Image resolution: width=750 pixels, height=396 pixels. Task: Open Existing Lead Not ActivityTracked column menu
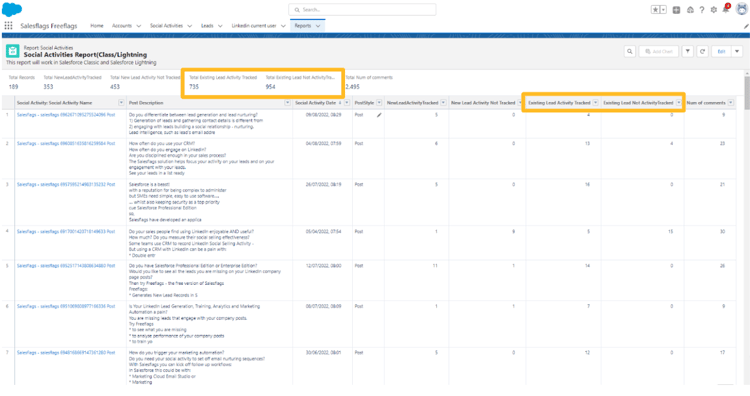679,103
